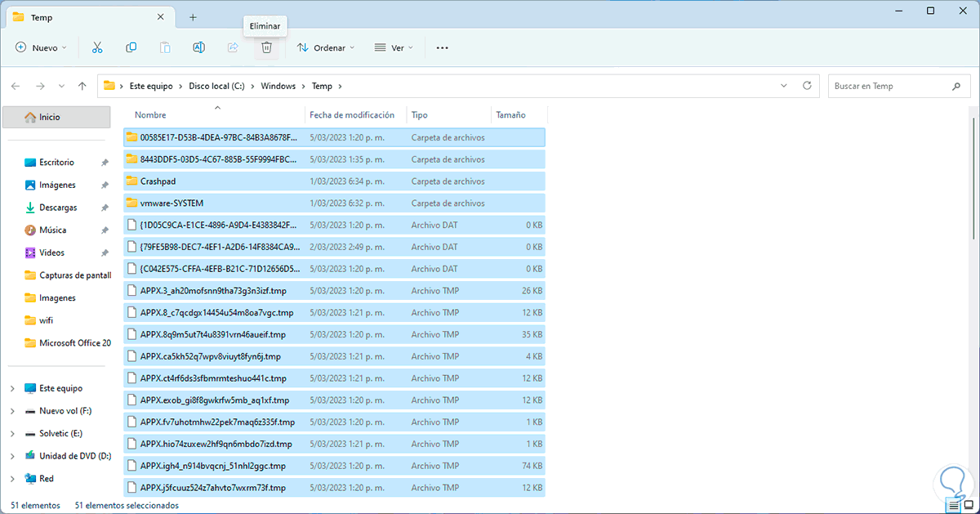Refresh the Temp folder view
980x514 pixels.
[x=807, y=86]
